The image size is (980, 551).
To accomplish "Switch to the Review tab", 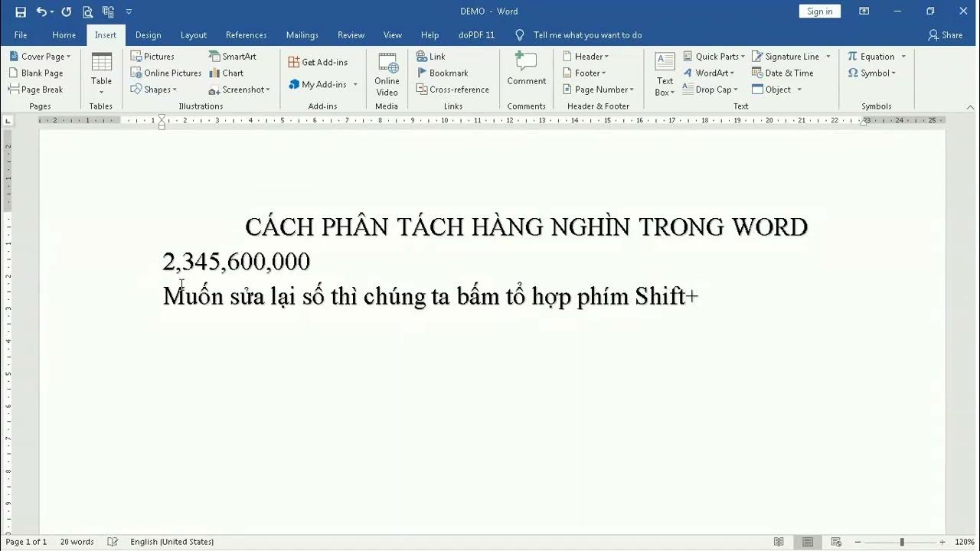I will pyautogui.click(x=351, y=35).
